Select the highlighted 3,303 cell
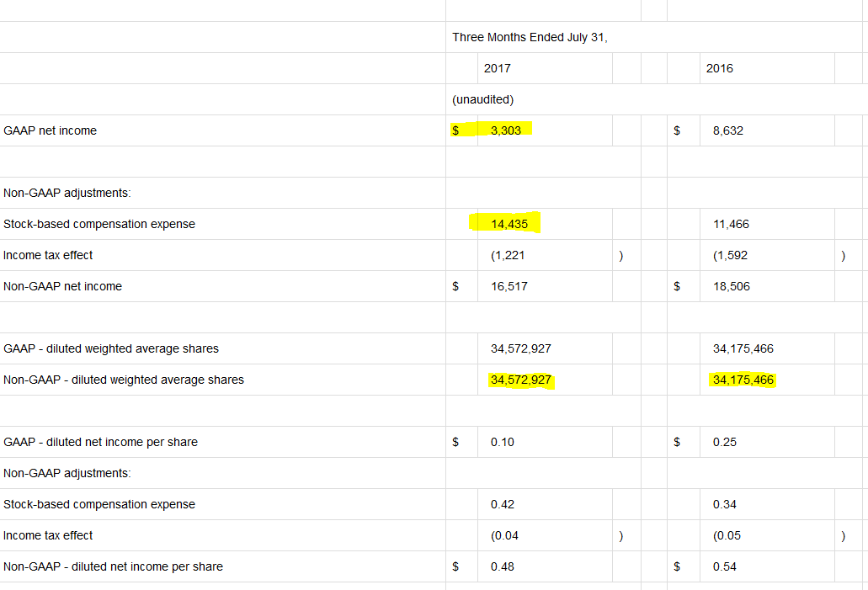The image size is (868, 590). (x=506, y=130)
